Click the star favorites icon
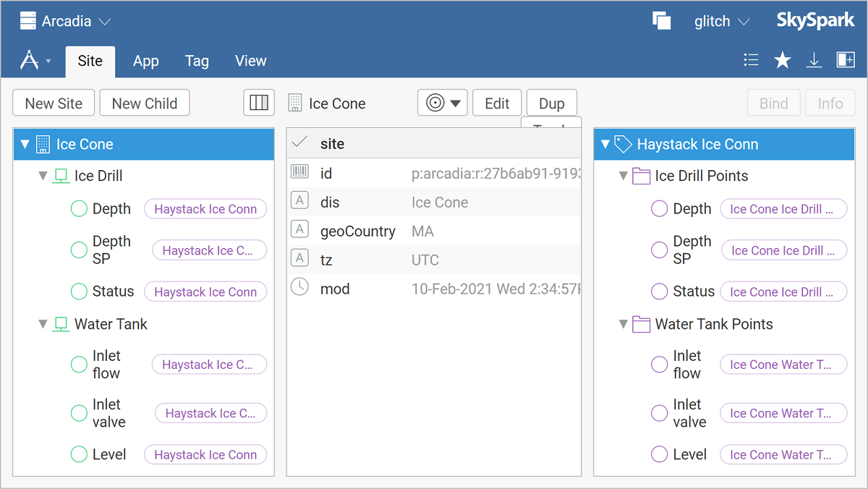 pyautogui.click(x=782, y=61)
